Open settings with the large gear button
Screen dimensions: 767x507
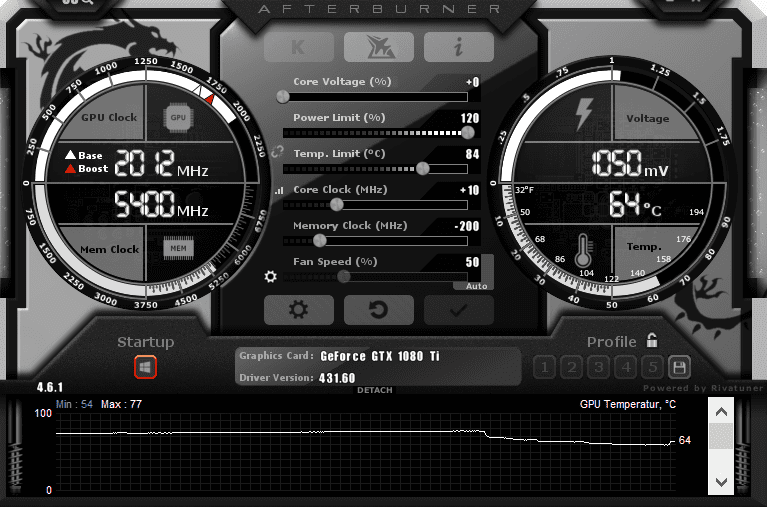coord(299,310)
